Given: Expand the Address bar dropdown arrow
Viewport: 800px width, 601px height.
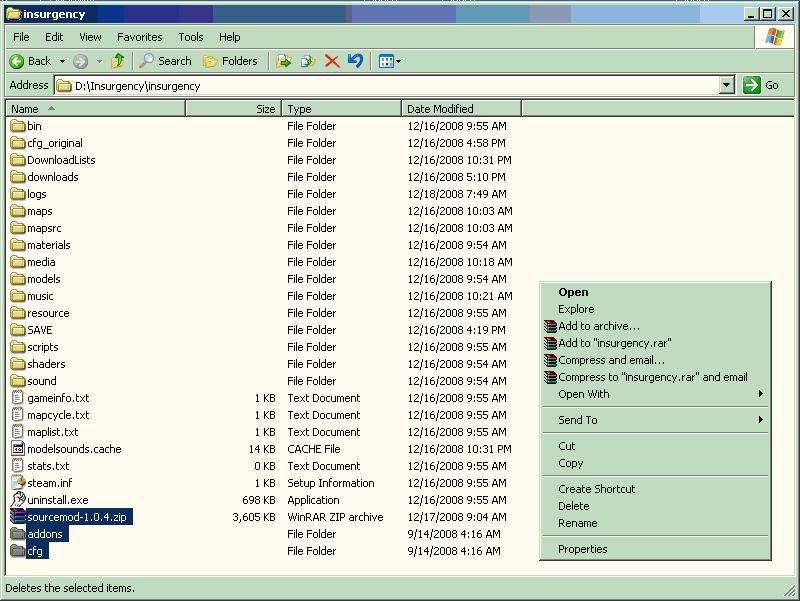Looking at the screenshot, I should [727, 86].
